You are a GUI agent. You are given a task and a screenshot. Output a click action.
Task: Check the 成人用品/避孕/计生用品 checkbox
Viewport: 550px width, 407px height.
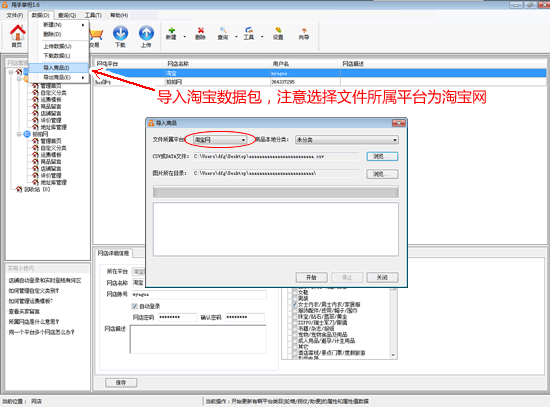click(x=295, y=341)
